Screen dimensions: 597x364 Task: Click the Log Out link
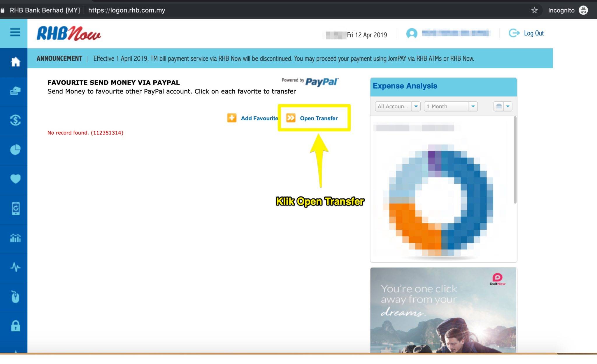[x=533, y=33]
